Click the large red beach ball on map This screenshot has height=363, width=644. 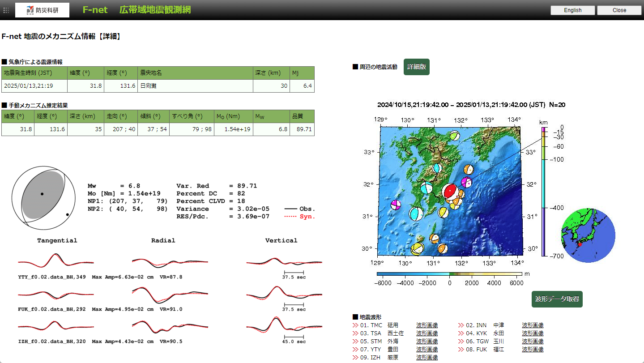450,192
